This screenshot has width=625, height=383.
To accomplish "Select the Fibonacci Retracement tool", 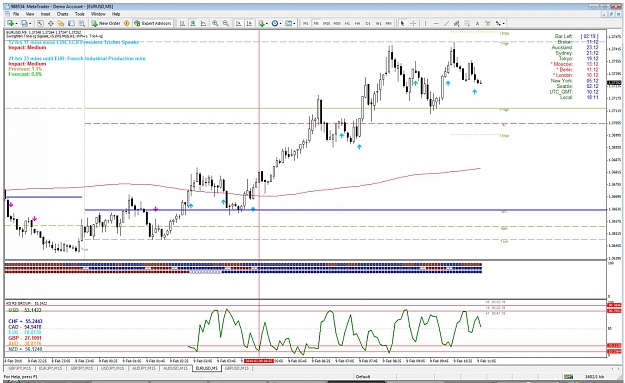I will 467,24.
